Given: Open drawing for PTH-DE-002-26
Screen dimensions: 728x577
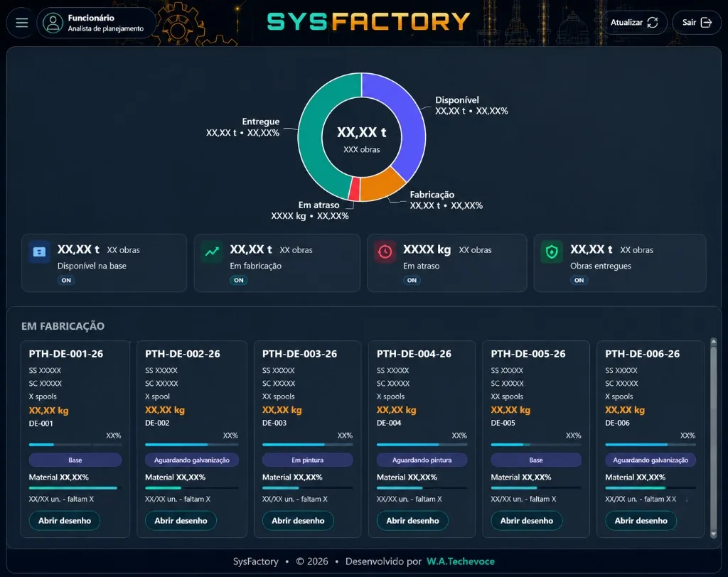Looking at the screenshot, I should [181, 520].
